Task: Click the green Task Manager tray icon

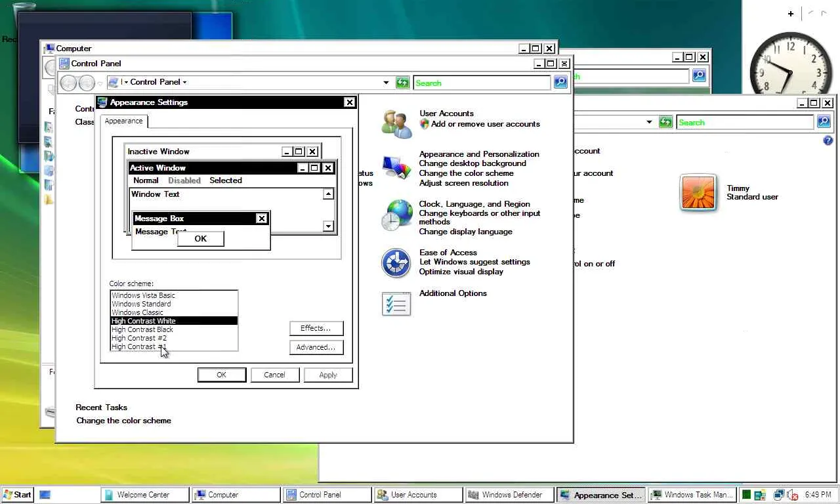Action: tap(747, 495)
